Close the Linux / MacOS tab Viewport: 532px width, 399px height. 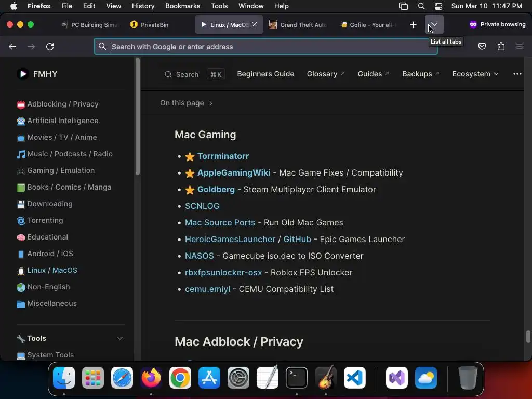[x=255, y=25]
